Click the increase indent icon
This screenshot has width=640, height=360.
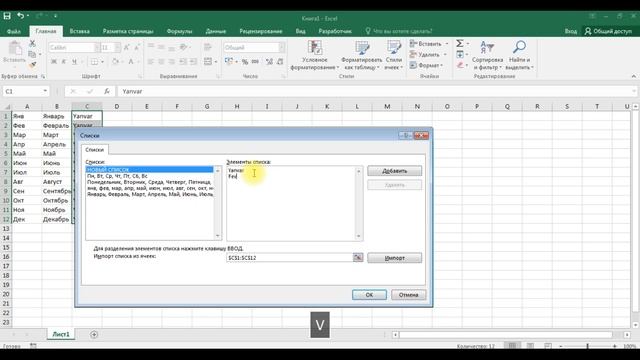click(x=193, y=62)
